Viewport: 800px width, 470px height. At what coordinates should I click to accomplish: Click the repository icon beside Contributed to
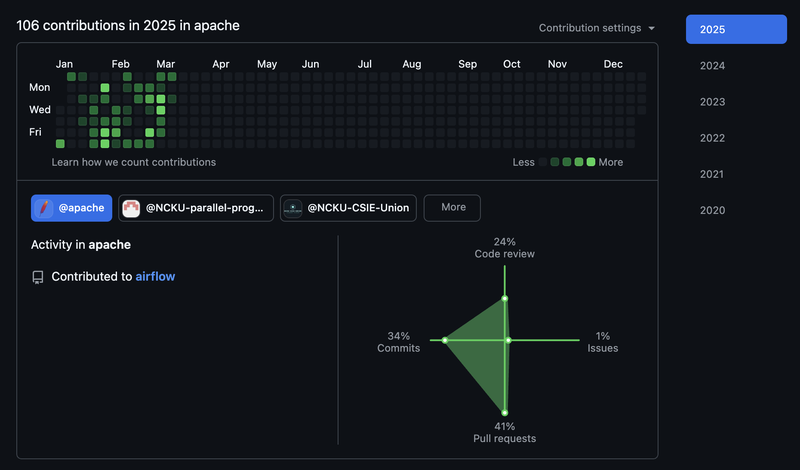point(38,277)
